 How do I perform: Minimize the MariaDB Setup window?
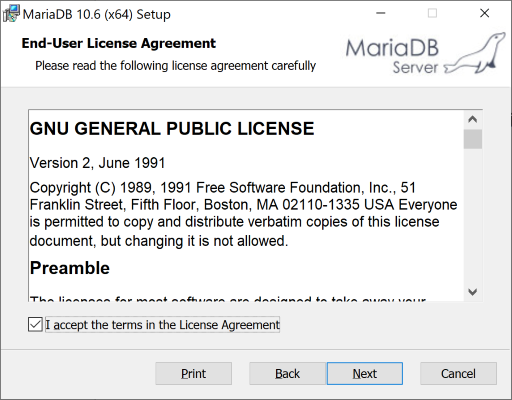click(x=381, y=13)
